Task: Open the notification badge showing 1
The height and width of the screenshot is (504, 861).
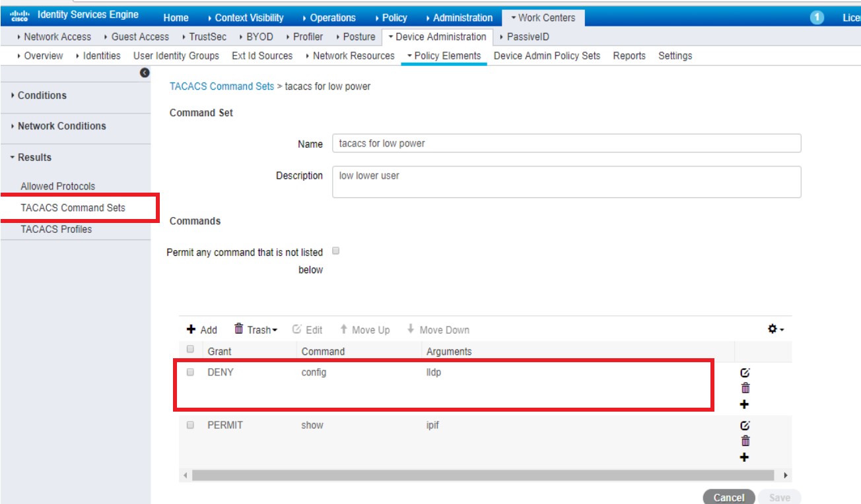Action: click(x=817, y=18)
